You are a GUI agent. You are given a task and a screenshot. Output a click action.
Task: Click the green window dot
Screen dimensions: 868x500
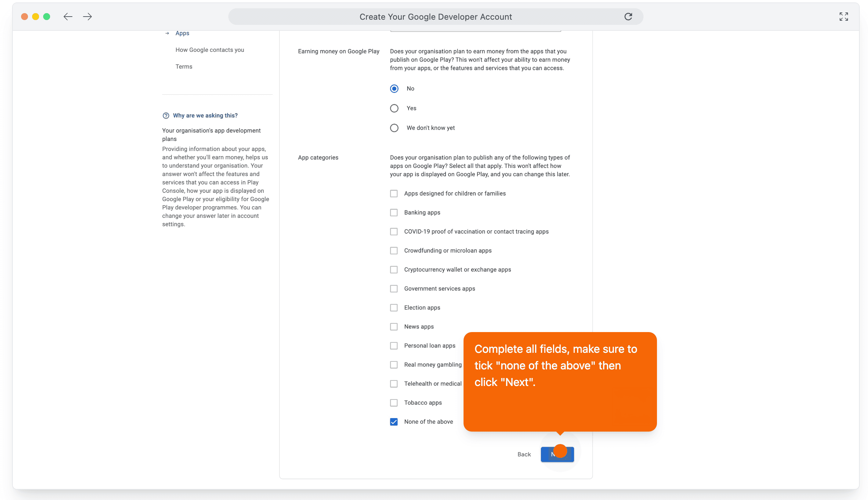[47, 17]
